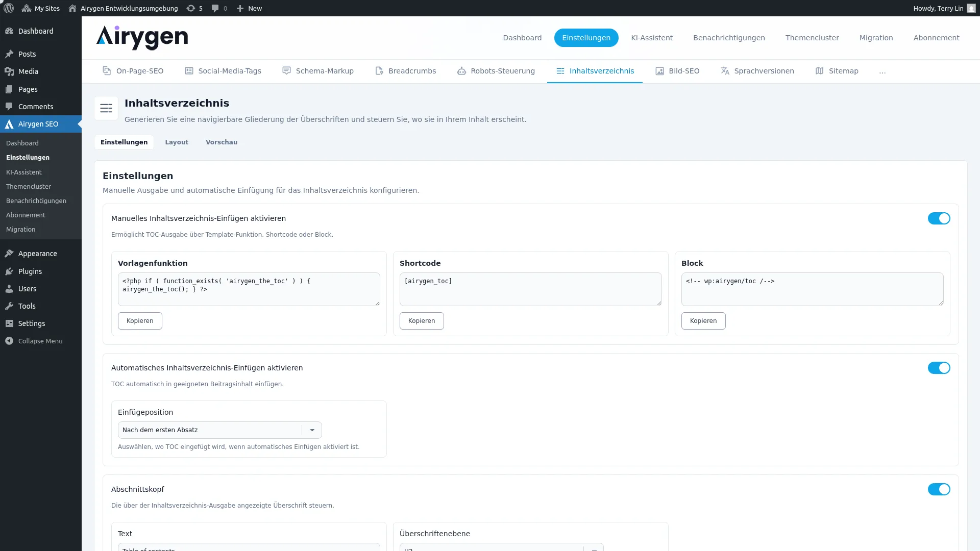Click Terry Lin's avatar
The width and height of the screenshot is (980, 551).
point(971,8)
